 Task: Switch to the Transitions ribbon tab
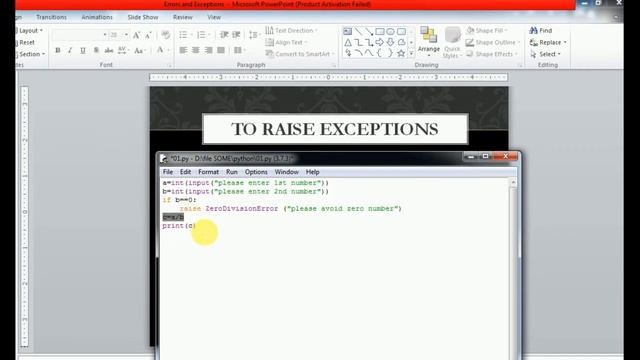coord(51,17)
